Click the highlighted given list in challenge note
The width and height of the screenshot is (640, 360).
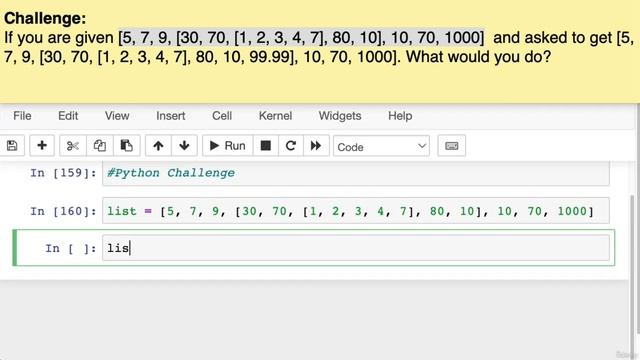click(x=301, y=38)
